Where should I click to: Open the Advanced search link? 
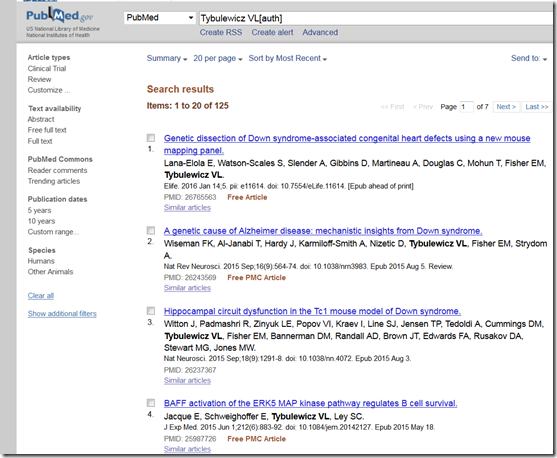click(320, 32)
